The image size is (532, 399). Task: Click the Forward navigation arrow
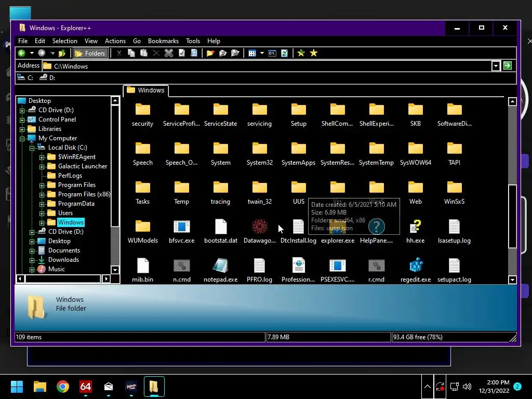tap(42, 54)
